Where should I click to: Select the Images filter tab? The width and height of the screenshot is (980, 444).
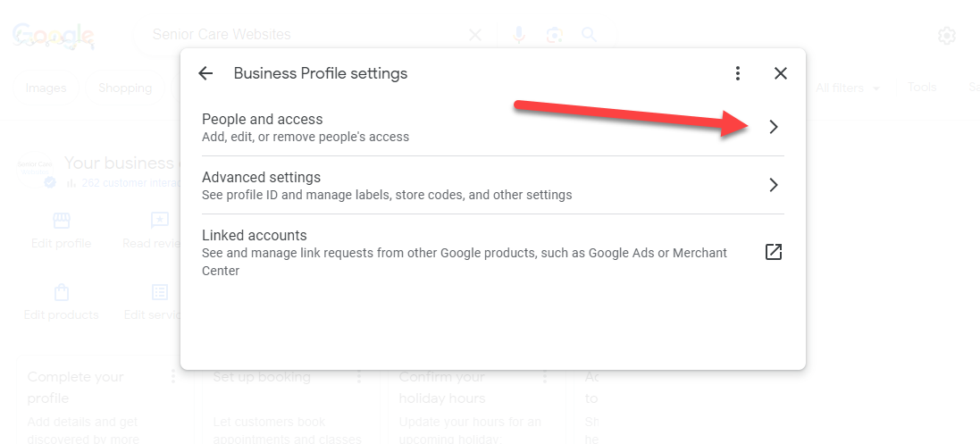46,88
